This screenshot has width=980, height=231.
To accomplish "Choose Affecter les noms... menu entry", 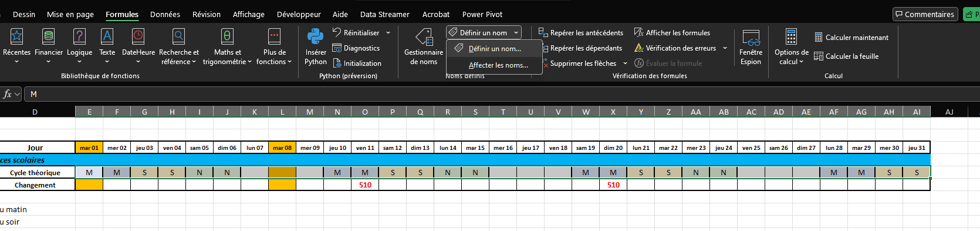I will pyautogui.click(x=494, y=65).
